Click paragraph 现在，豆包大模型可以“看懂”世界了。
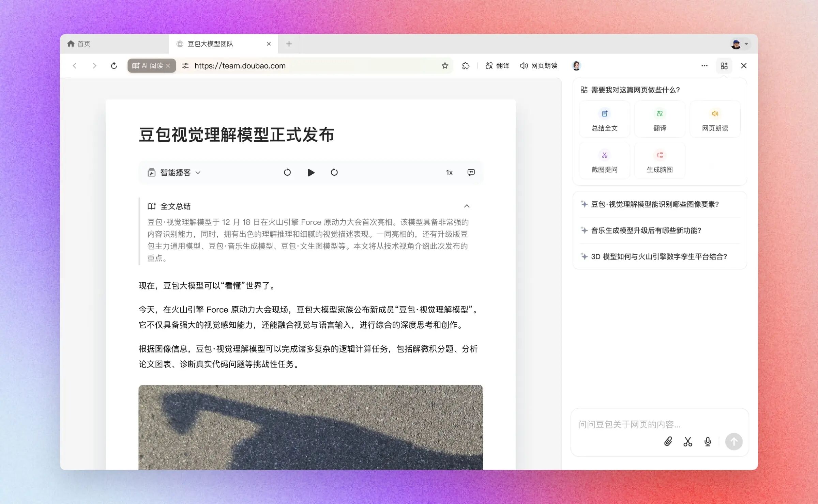The height and width of the screenshot is (504, 818). tap(207, 286)
